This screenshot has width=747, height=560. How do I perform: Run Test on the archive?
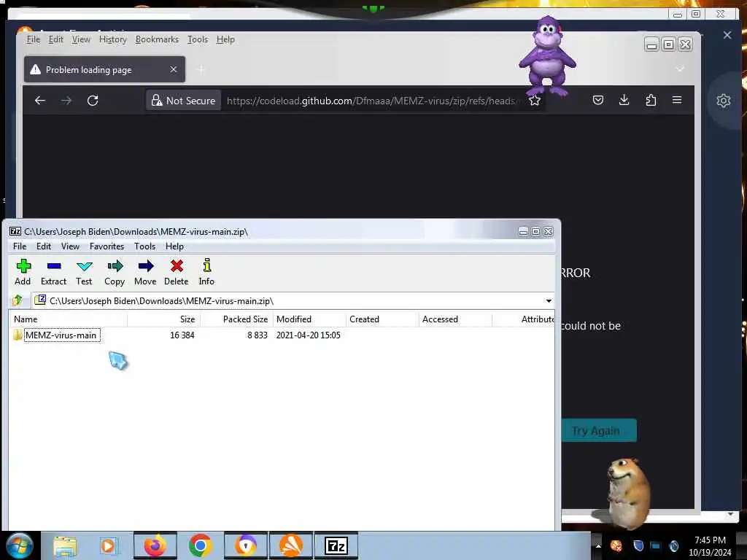(x=84, y=272)
